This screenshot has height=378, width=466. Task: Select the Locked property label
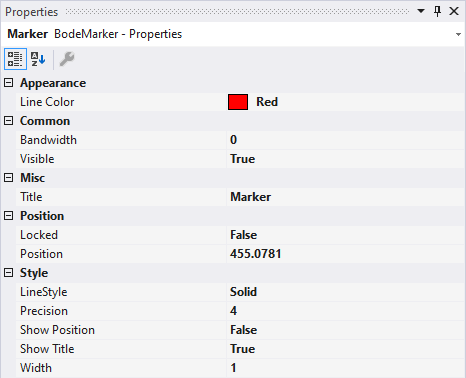[39, 235]
